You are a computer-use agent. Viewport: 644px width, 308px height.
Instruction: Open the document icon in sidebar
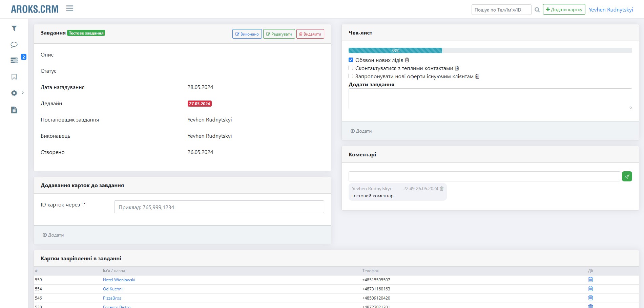point(14,110)
